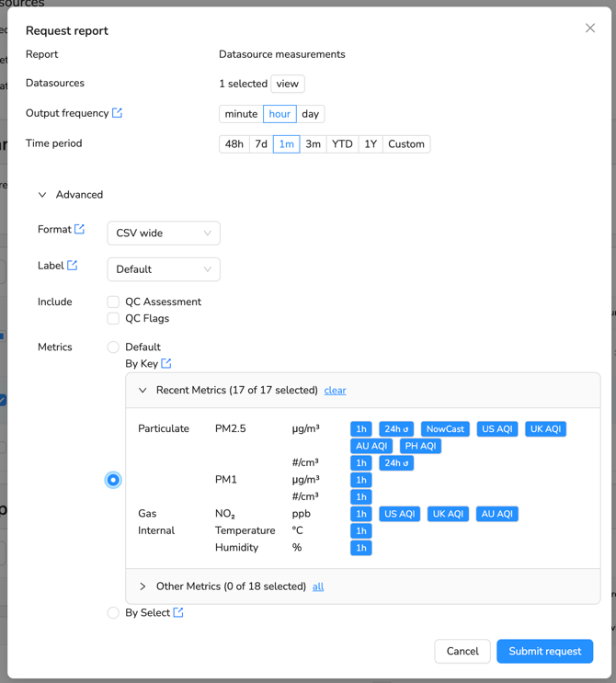Select Default metrics radio button
Viewport: 616px width, 683px height.
113,347
